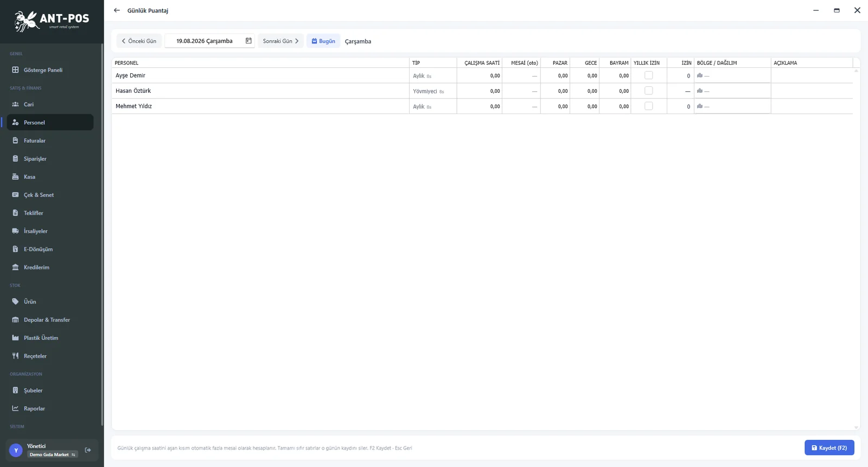Viewport: 868px width, 467px height.
Task: Open Raporlar chart icon
Action: [x=15, y=408]
